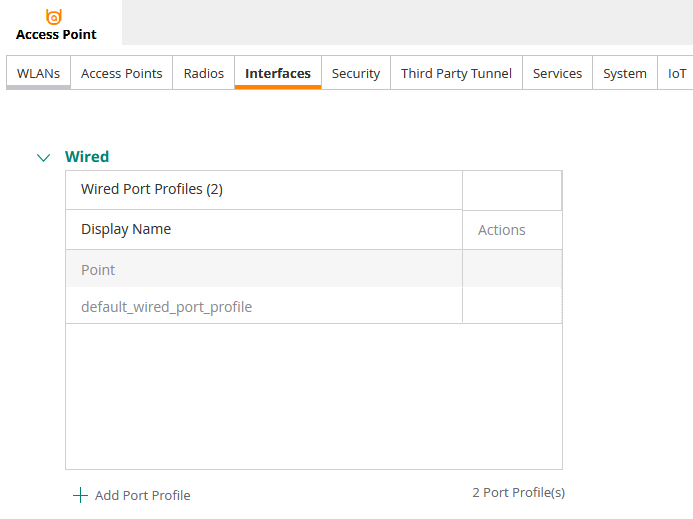Click the Add Port Profile text link

coord(142,495)
